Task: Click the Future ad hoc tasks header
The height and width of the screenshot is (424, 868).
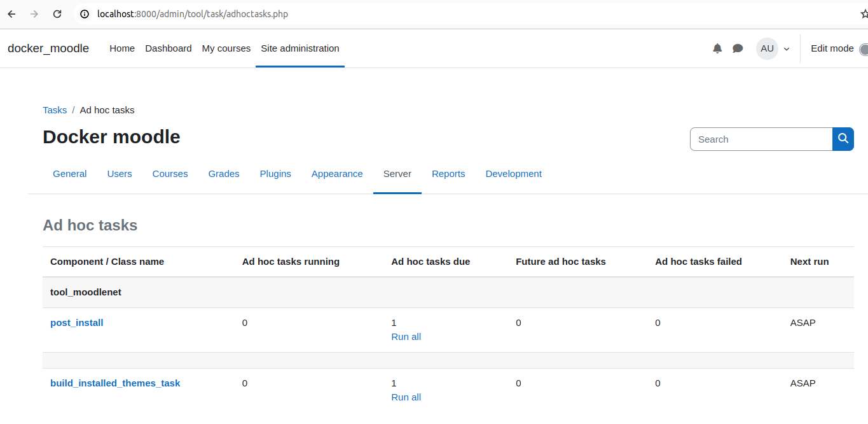Action: point(561,262)
